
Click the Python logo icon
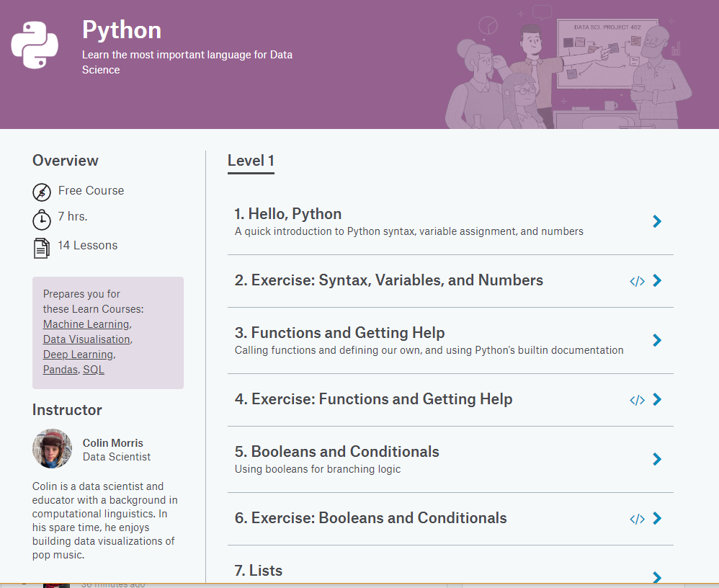coord(34,45)
